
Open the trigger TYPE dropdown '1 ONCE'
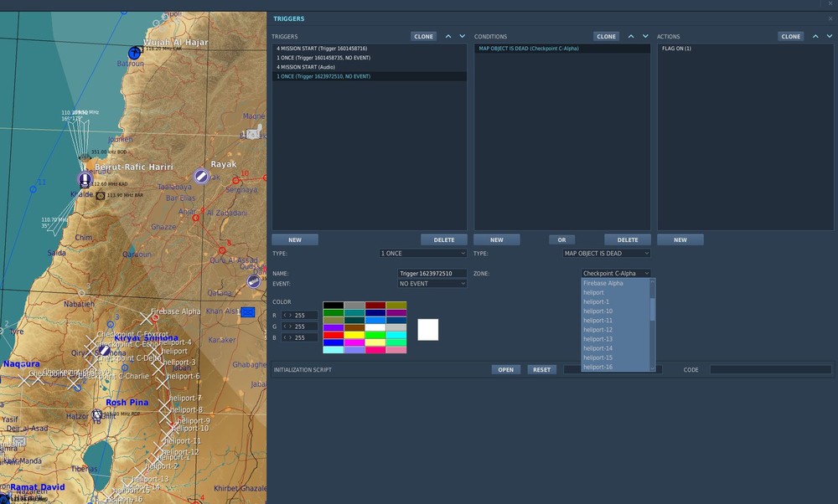tap(423, 253)
